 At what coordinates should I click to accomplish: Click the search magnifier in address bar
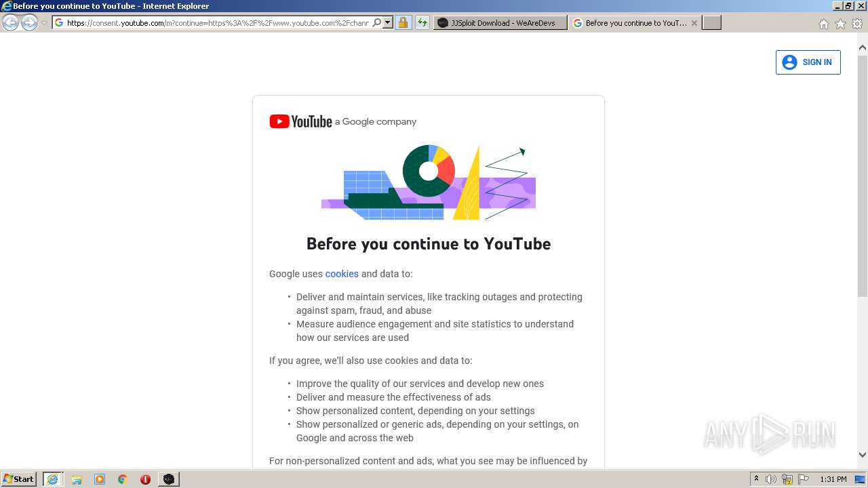click(x=377, y=22)
